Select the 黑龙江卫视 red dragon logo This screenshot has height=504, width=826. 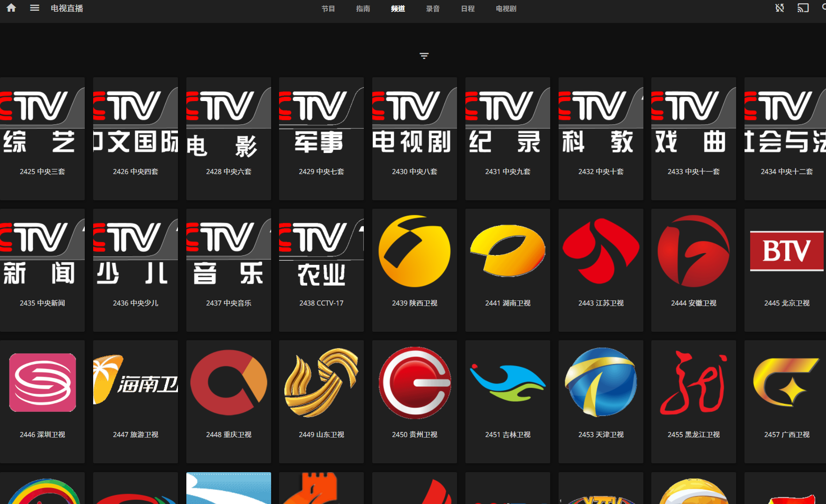(693, 383)
